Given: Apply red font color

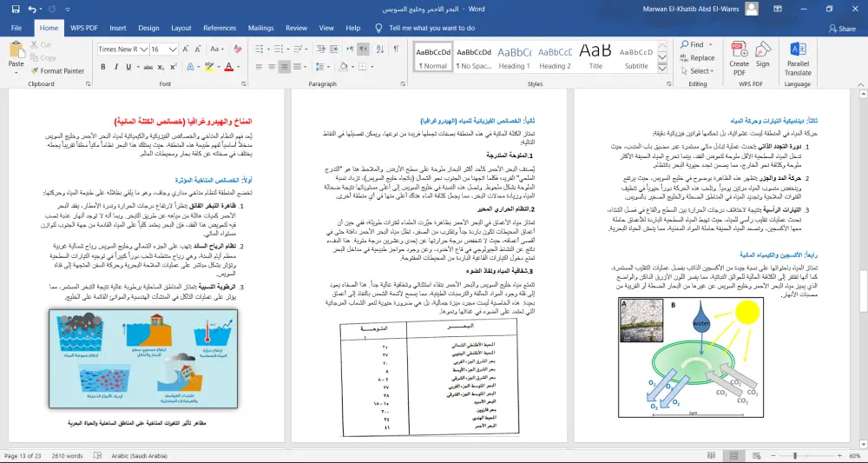Looking at the screenshot, I should [228, 67].
